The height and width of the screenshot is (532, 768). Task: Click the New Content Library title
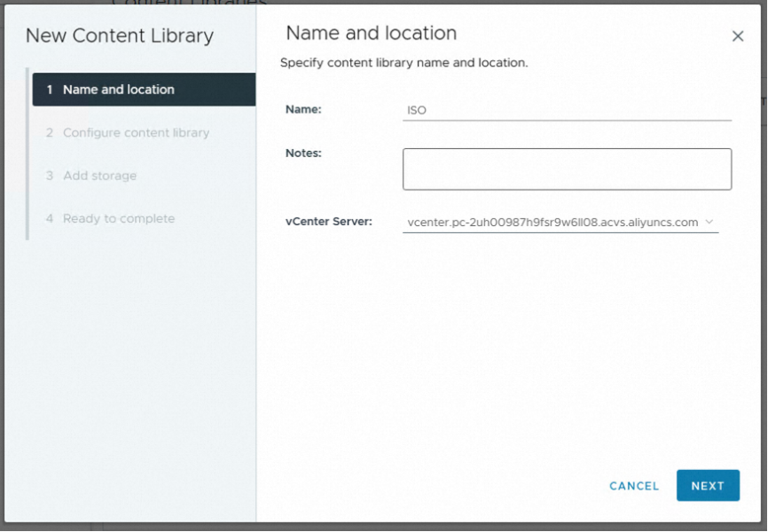[x=120, y=36]
